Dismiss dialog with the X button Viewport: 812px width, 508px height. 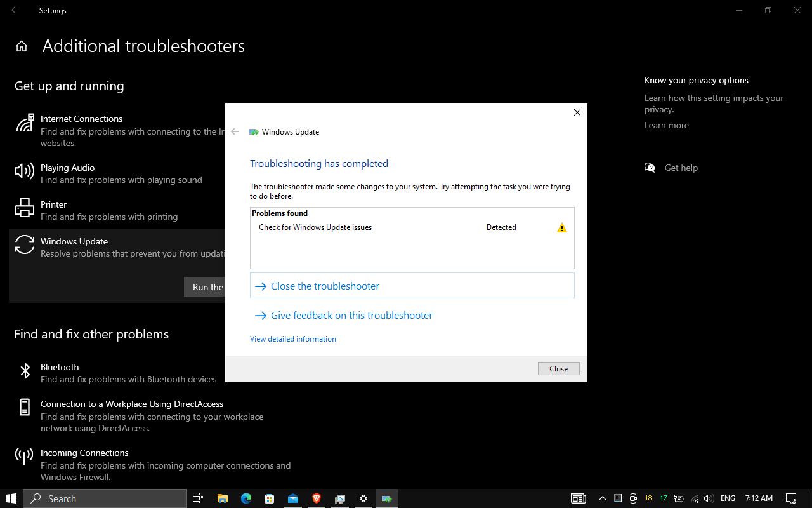(x=577, y=112)
